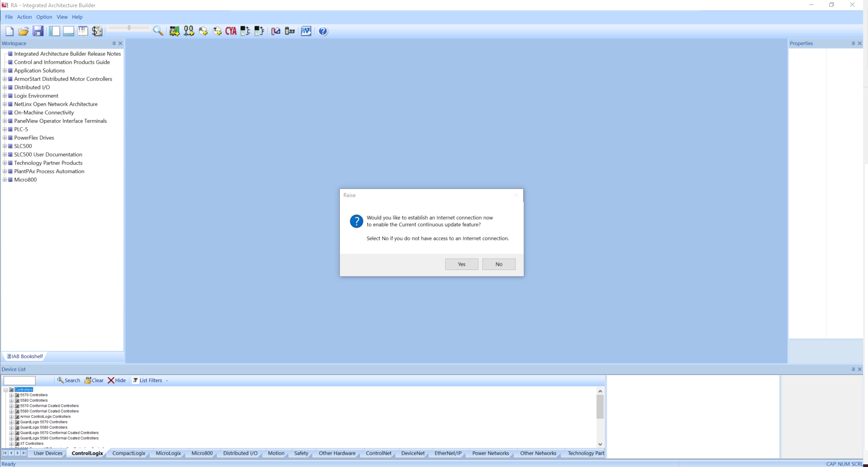
Task: Pin the Properties panel
Action: point(853,43)
